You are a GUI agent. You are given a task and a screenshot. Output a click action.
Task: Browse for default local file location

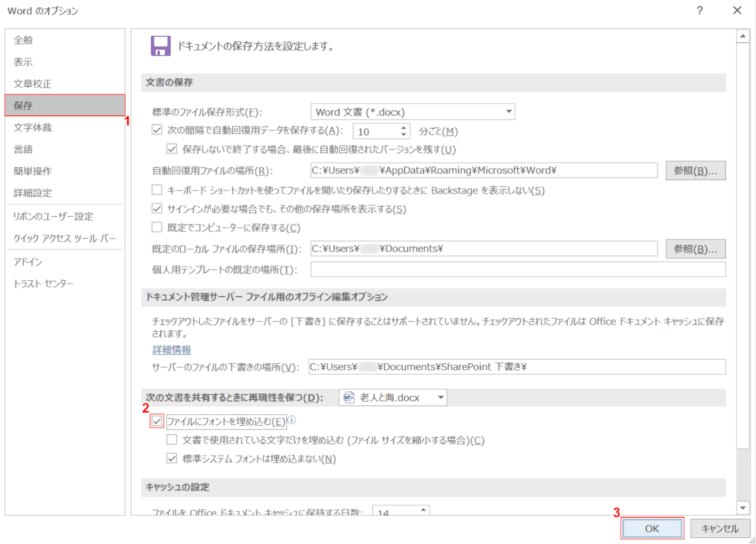point(695,249)
